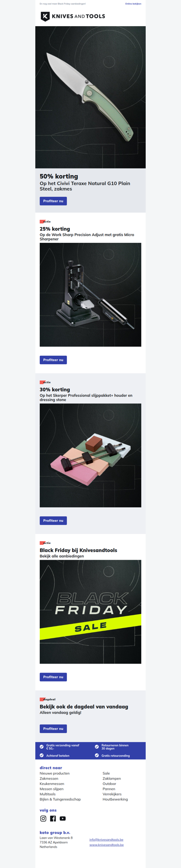Click Profiteer nu below Work Sharp sharpener
Viewport: 181px width, 868px height.
click(53, 360)
